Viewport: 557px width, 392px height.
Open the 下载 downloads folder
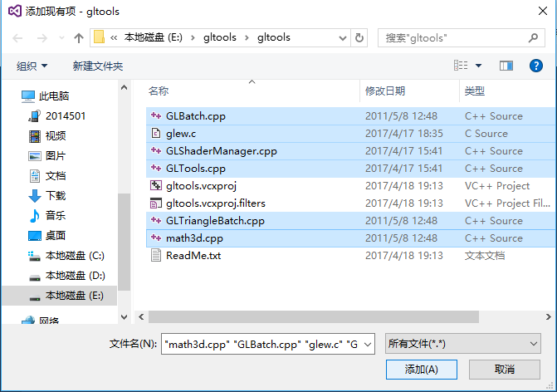tap(56, 195)
